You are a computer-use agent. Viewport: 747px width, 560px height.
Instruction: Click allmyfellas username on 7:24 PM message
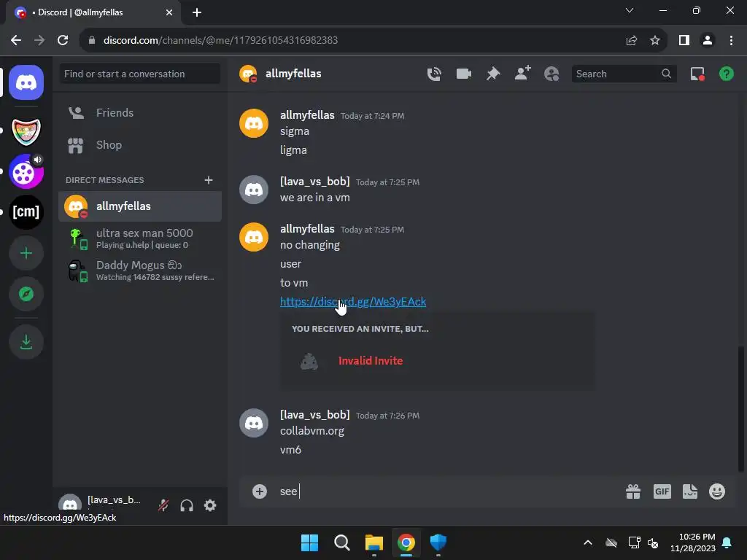point(307,115)
